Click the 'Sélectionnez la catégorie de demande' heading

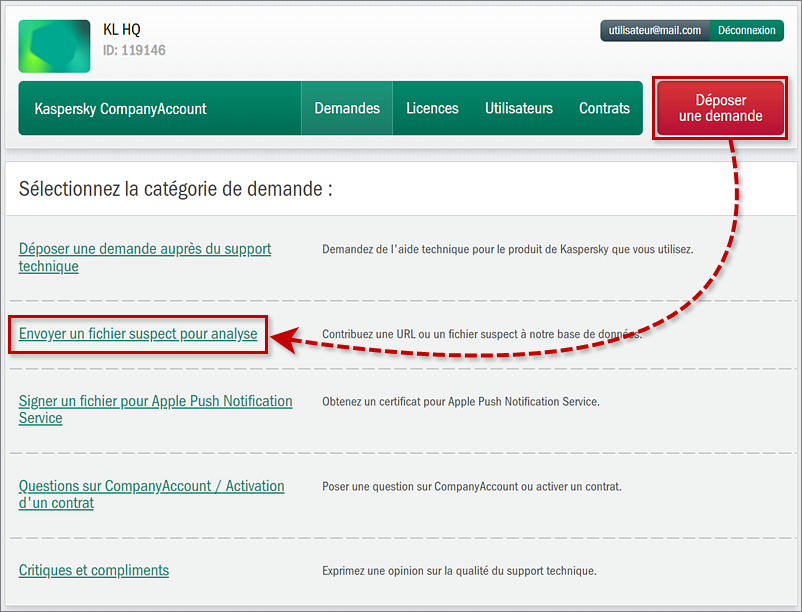175,189
